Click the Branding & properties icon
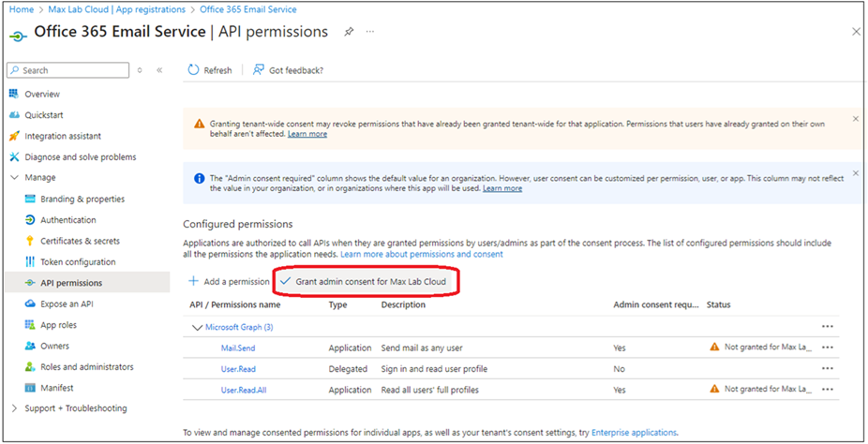This screenshot has width=868, height=444. 30,200
